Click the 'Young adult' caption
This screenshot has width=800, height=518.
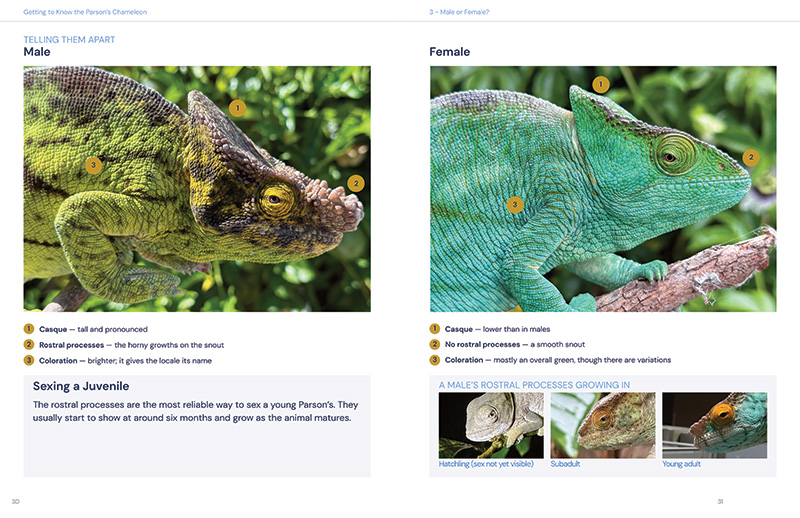[681, 464]
